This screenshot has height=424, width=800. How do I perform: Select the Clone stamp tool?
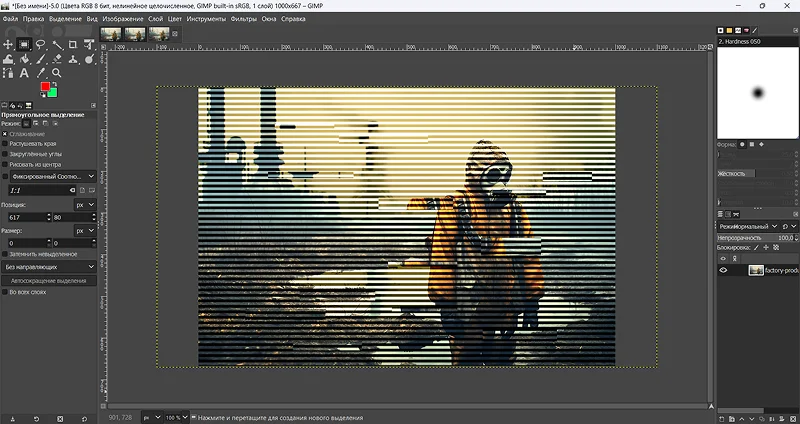[x=73, y=59]
